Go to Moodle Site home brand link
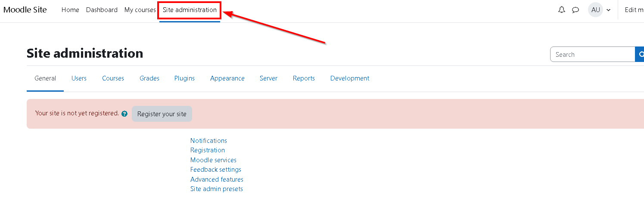 pyautogui.click(x=25, y=10)
